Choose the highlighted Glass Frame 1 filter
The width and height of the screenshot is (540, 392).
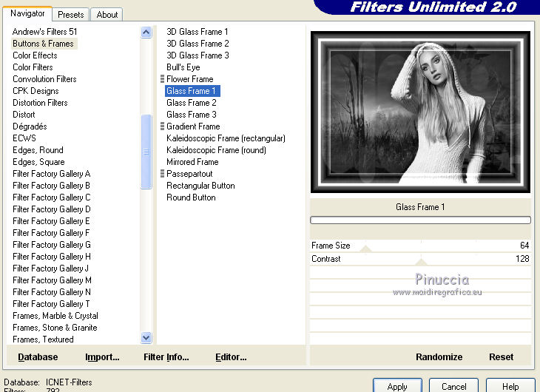191,91
